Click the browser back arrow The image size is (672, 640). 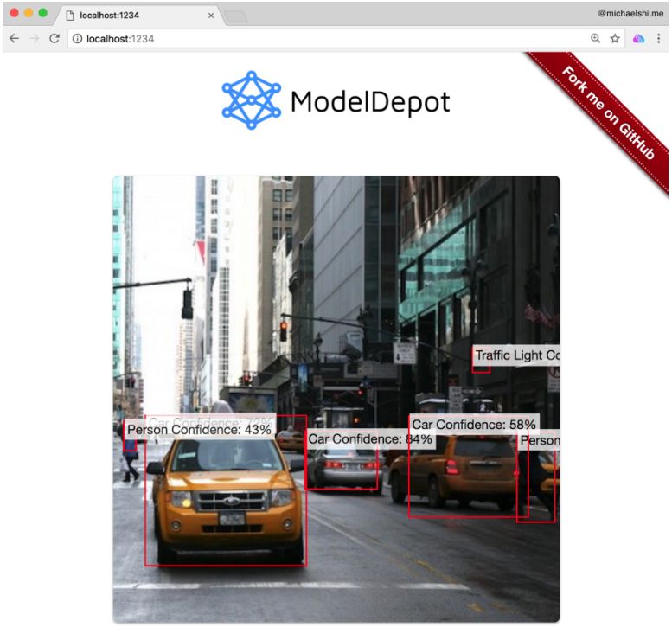point(14,39)
